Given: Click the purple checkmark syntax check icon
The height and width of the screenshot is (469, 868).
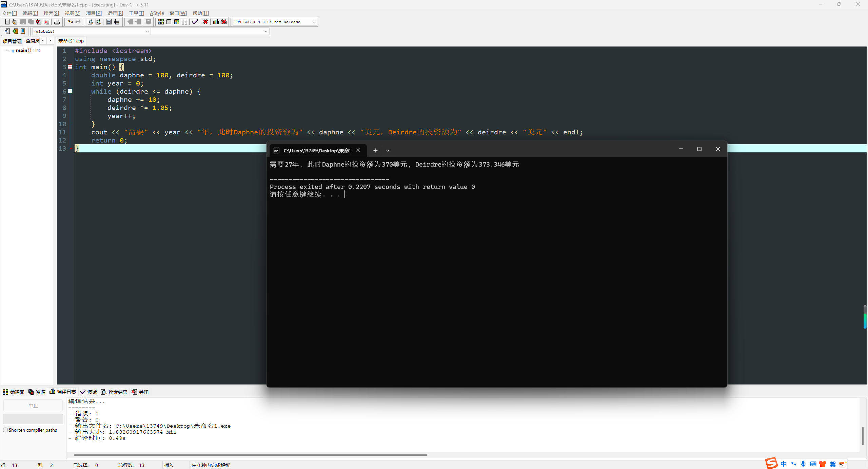Looking at the screenshot, I should (195, 22).
